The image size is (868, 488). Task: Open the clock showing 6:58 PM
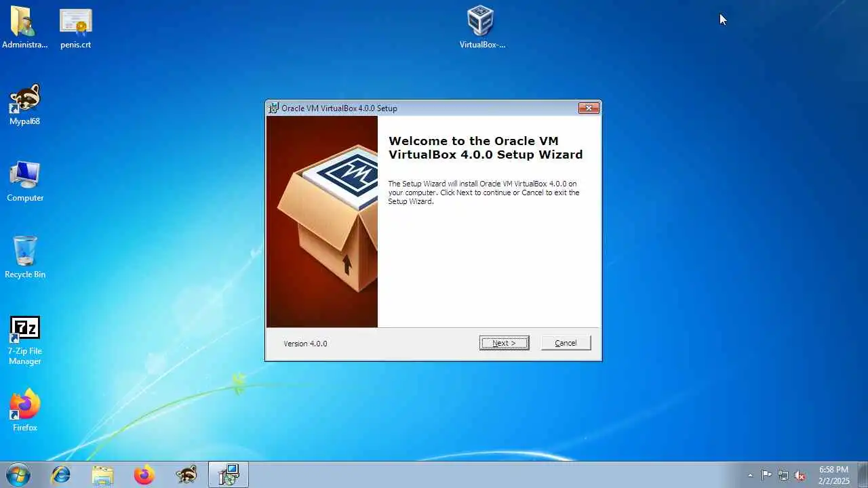[x=833, y=474]
